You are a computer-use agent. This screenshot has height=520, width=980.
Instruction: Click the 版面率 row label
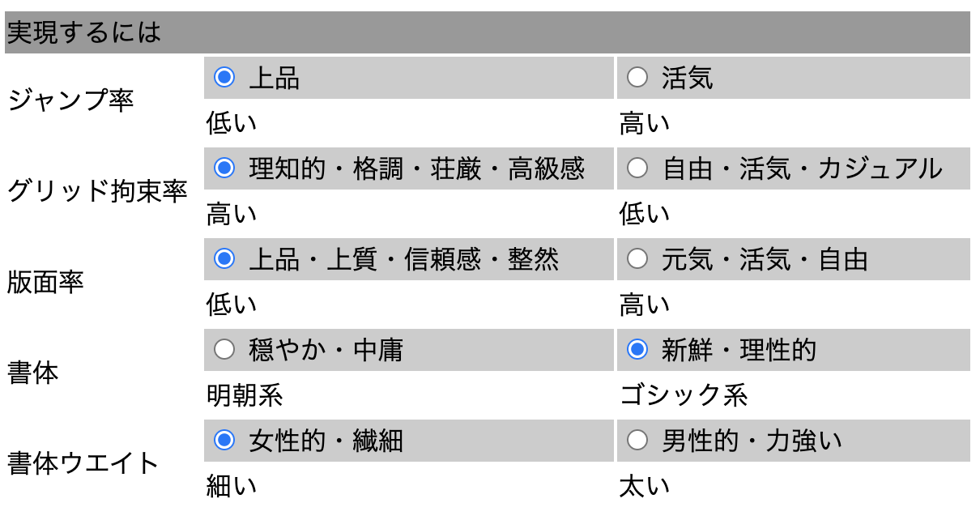tap(45, 282)
